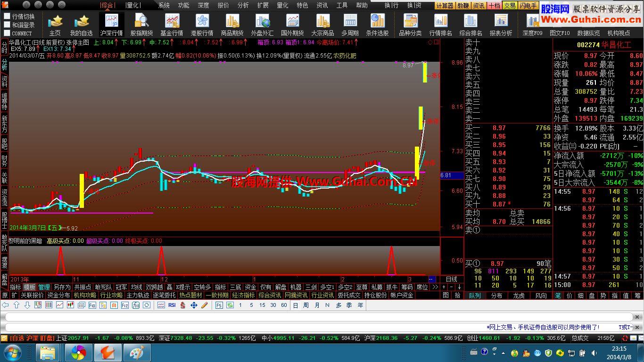Image resolution: width=644 pixels, height=362 pixels.
Task: Open 多周期 multi-period icon
Action: [x=350, y=25]
